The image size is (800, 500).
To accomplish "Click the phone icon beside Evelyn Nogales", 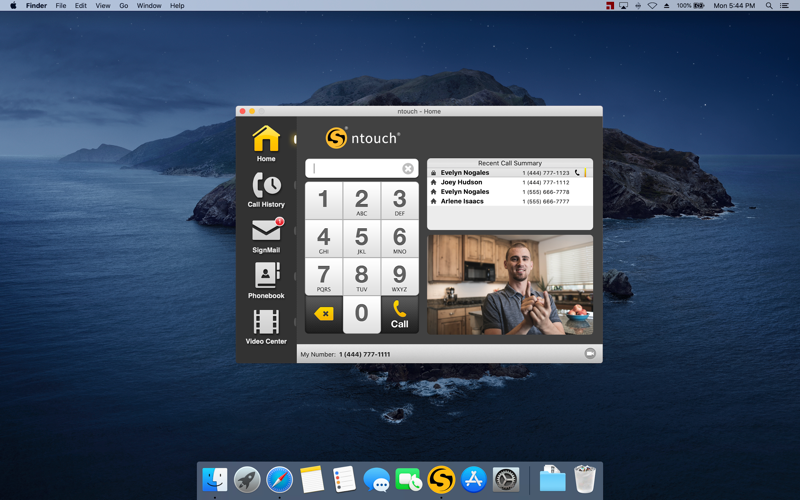I will coord(577,173).
